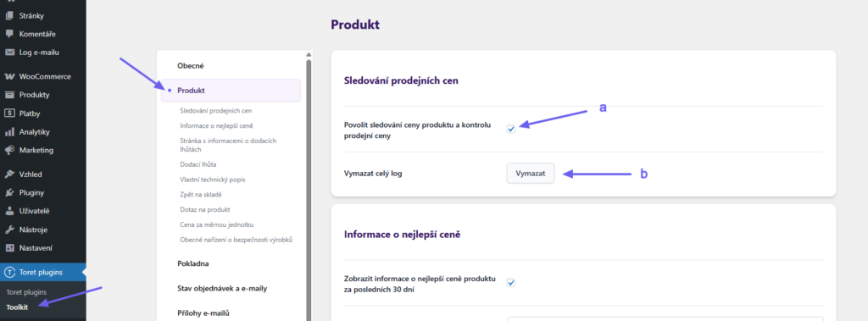Uncheck Zobrazit informace o nejlepší ceně checkbox

[511, 283]
